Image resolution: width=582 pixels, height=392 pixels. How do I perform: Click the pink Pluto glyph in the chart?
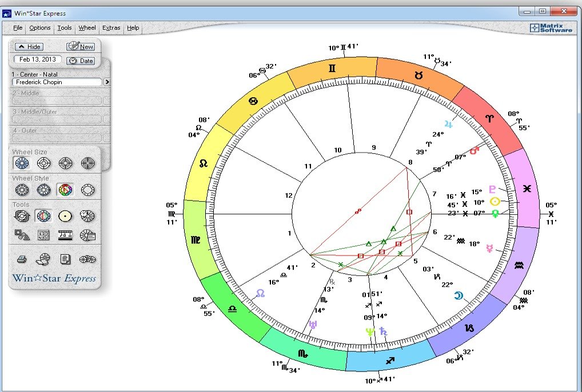[x=492, y=190]
